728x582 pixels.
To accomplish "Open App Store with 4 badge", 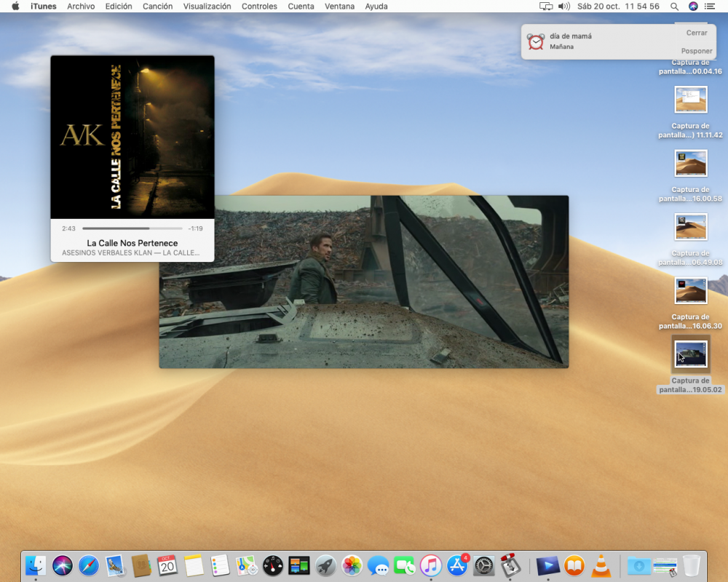I will (x=457, y=566).
